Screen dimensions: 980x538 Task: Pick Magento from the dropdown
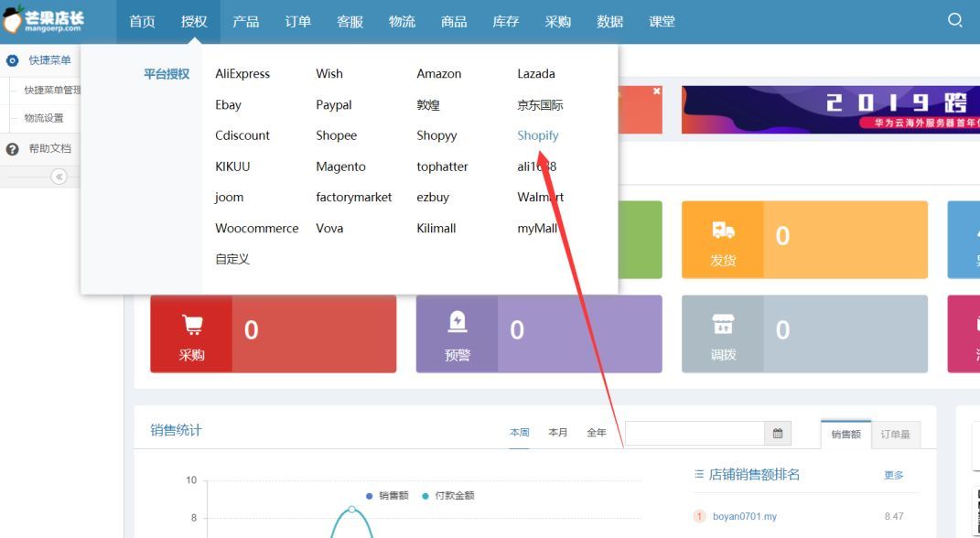(x=340, y=167)
